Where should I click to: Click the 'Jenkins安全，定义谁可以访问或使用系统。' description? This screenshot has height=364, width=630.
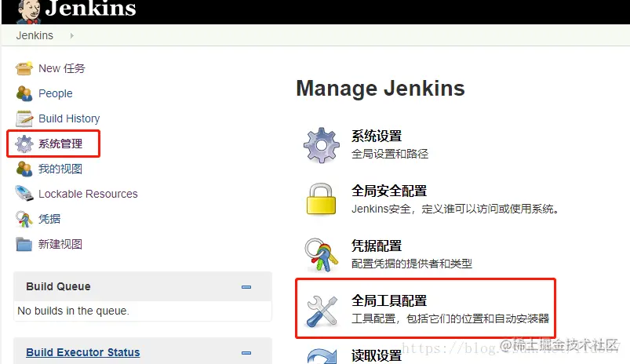pyautogui.click(x=455, y=209)
